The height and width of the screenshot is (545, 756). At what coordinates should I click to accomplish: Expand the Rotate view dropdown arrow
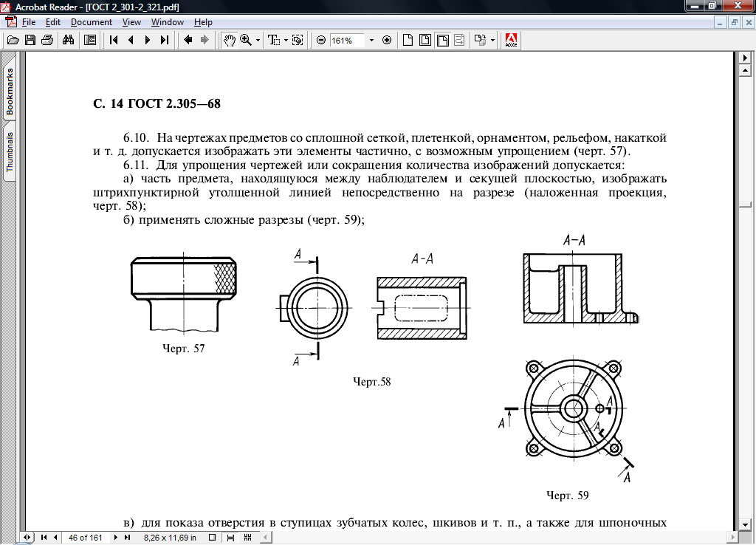pyautogui.click(x=492, y=40)
